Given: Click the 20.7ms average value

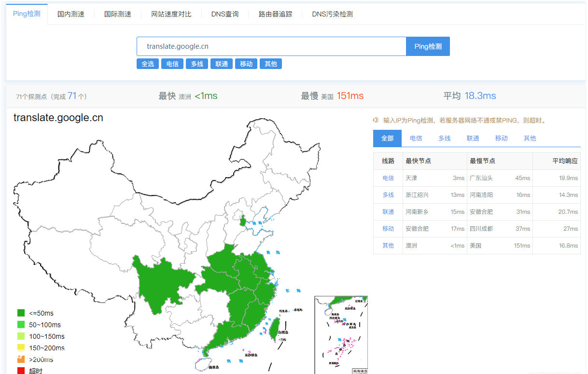Looking at the screenshot, I should [568, 212].
